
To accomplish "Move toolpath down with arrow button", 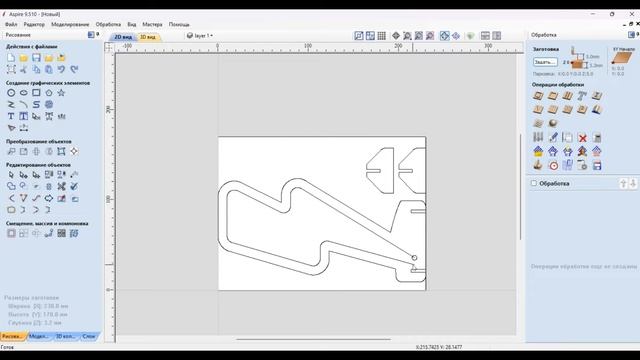I will 633,184.
